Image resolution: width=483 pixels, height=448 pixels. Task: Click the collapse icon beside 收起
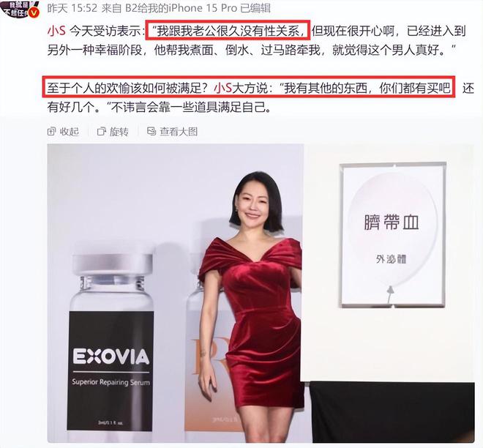(51, 132)
